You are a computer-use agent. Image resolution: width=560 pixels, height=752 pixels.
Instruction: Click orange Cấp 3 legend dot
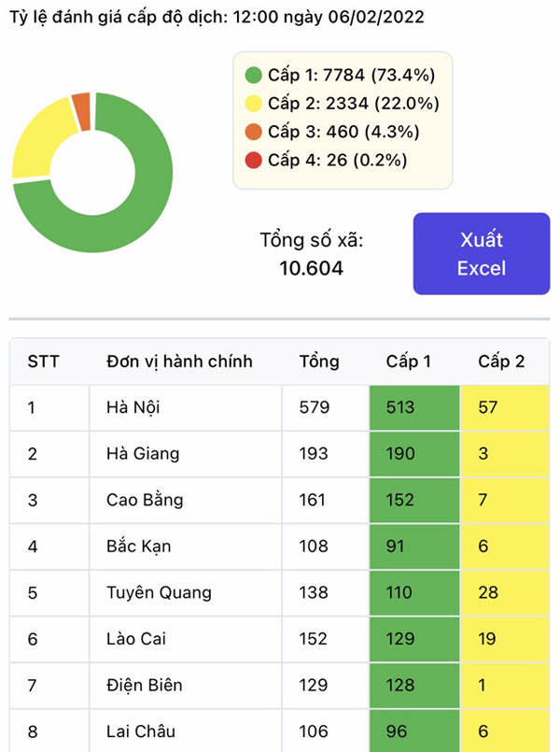pyautogui.click(x=253, y=132)
